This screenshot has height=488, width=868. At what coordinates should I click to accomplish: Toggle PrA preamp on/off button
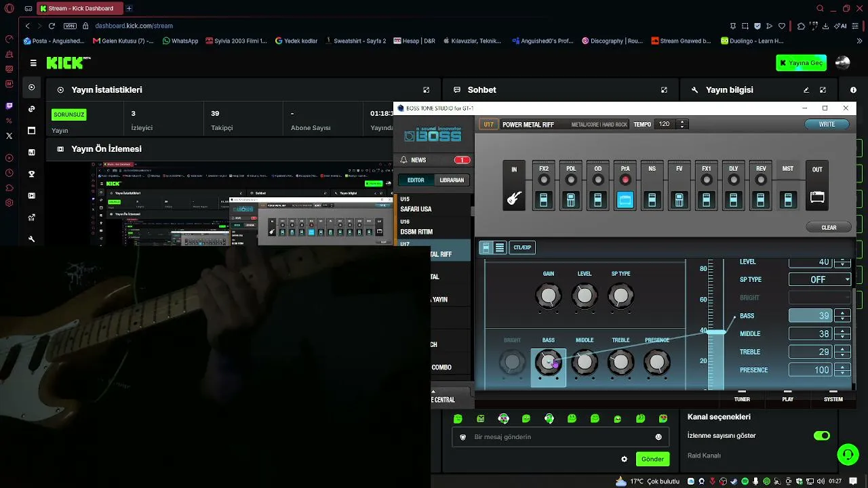click(x=625, y=180)
